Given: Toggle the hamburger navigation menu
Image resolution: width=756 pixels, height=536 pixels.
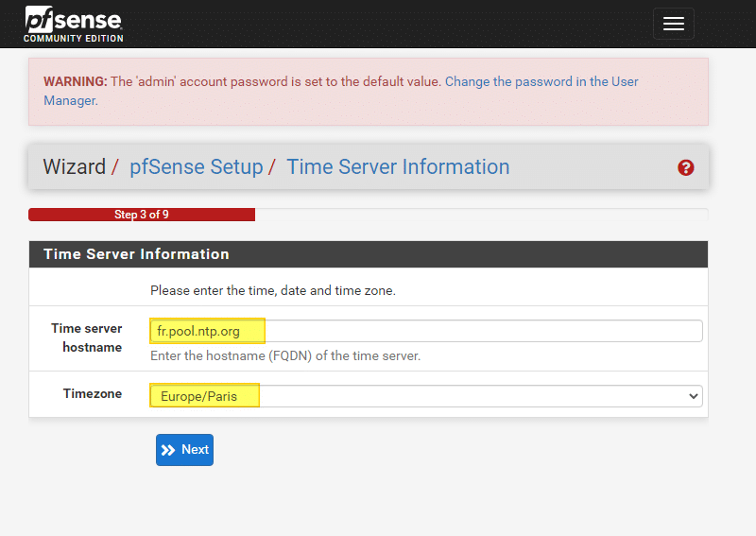Looking at the screenshot, I should point(673,25).
